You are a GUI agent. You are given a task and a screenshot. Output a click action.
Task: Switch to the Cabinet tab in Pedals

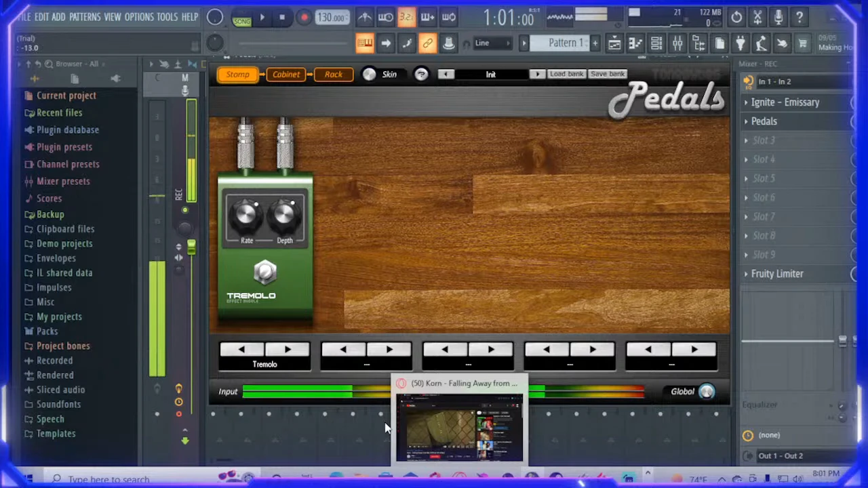pyautogui.click(x=285, y=74)
